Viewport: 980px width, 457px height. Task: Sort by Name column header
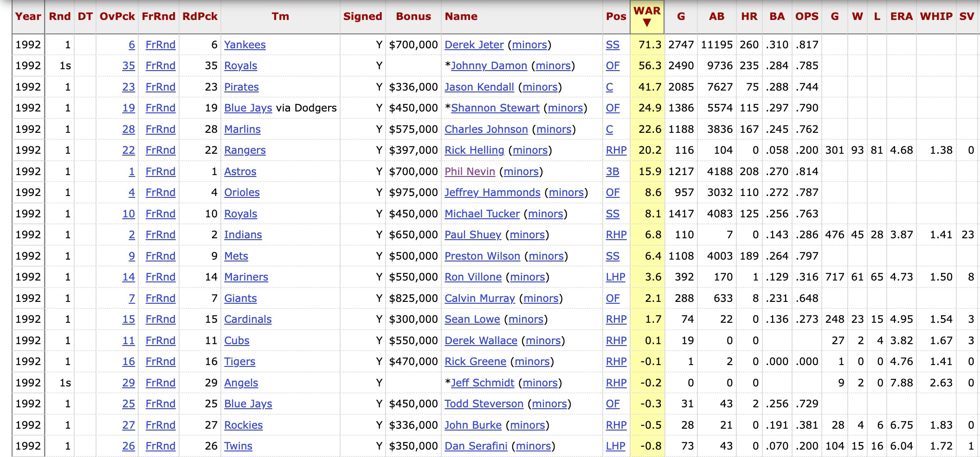[461, 17]
